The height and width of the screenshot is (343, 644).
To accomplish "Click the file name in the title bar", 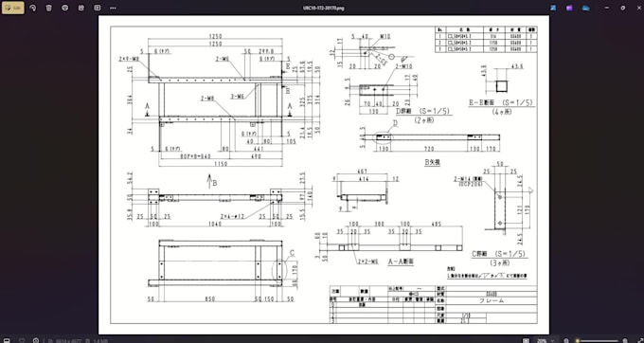I will point(323,8).
